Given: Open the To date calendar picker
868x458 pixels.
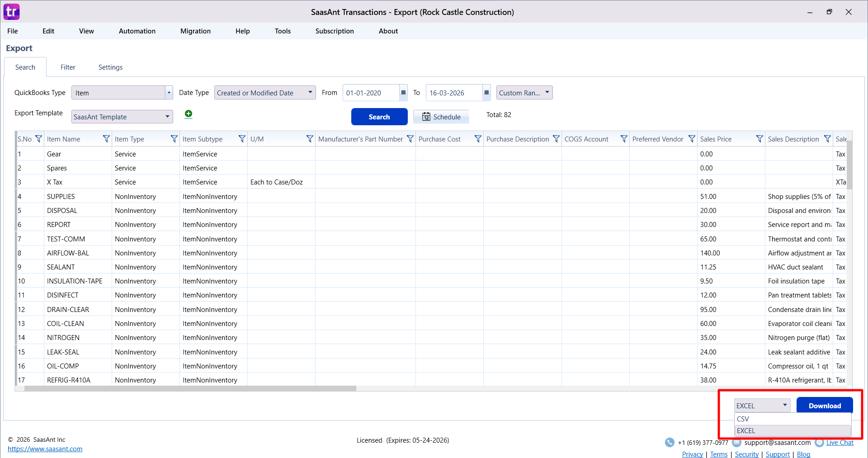Looking at the screenshot, I should 486,93.
